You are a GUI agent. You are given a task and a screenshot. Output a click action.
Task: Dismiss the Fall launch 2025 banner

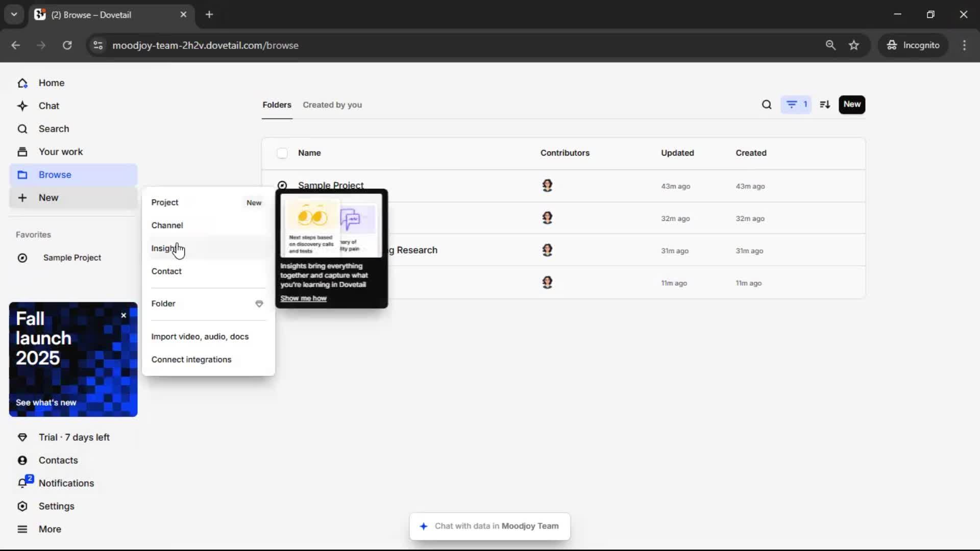pos(124,315)
